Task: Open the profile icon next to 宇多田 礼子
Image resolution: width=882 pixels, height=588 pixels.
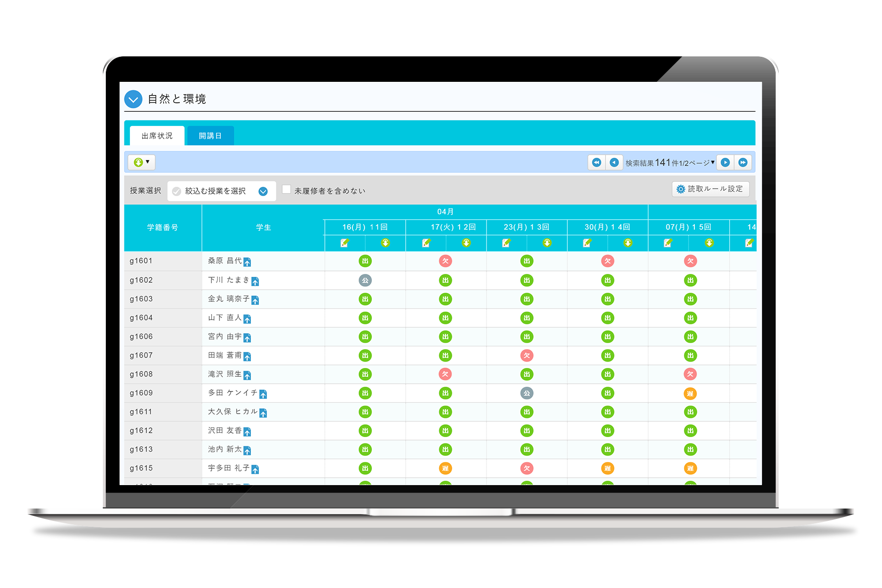Action: click(x=255, y=469)
